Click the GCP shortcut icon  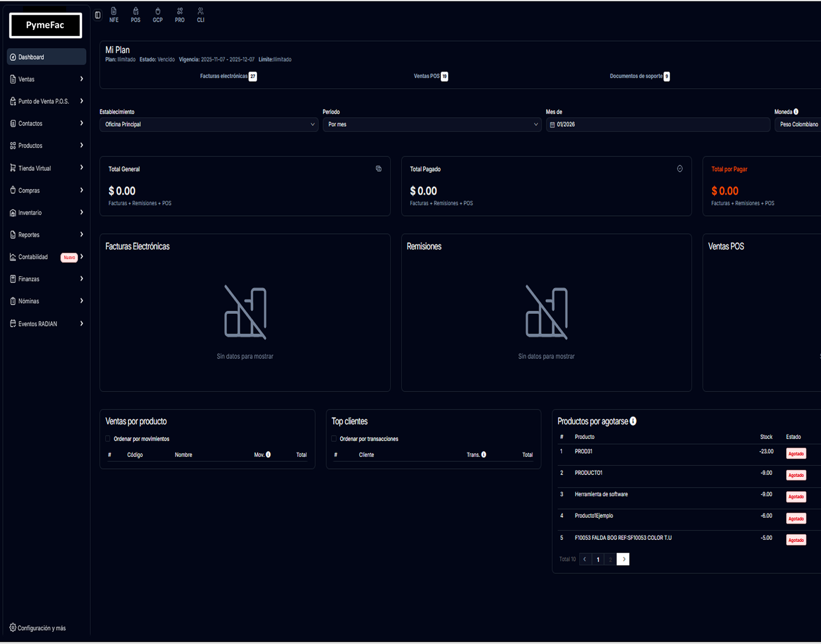click(x=158, y=15)
